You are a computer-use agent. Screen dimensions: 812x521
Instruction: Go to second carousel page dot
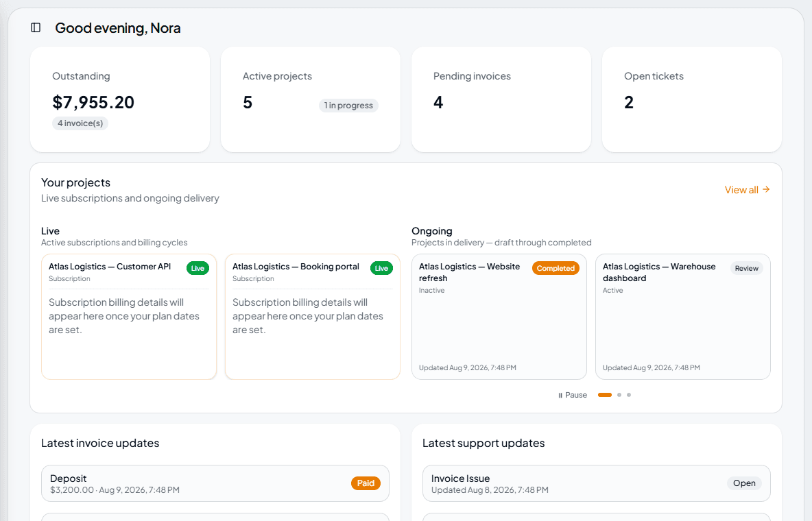(619, 395)
